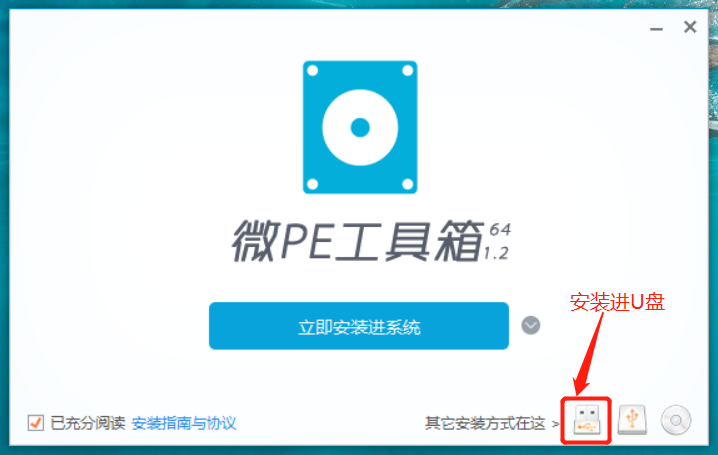718x455 pixels.
Task: Click the red 安装进U盘 annotation text
Action: click(x=617, y=302)
